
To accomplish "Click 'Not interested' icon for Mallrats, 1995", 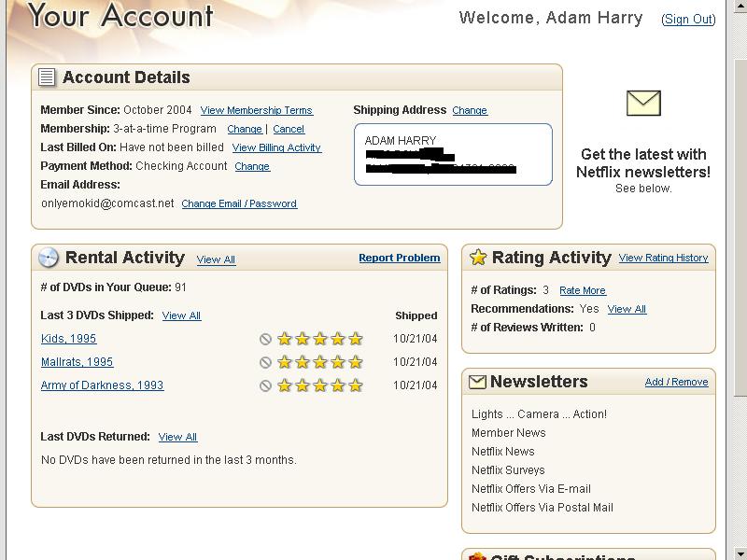I will 265,362.
